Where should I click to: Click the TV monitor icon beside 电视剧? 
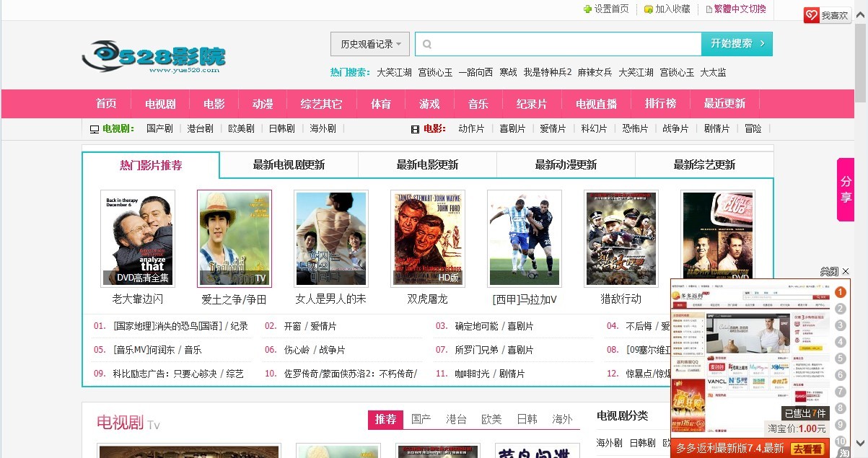tap(94, 128)
